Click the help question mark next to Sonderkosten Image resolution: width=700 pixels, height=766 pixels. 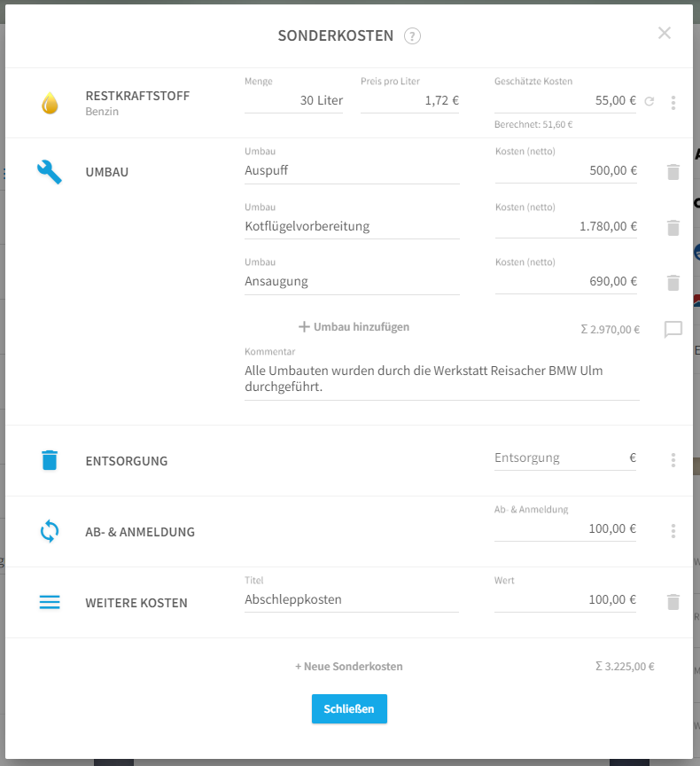point(412,36)
